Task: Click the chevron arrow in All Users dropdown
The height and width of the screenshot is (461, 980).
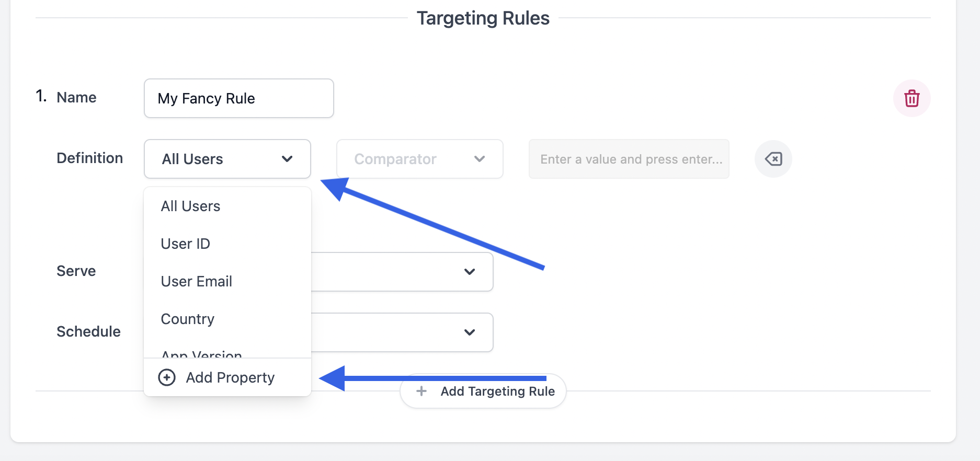Action: pyautogui.click(x=287, y=159)
